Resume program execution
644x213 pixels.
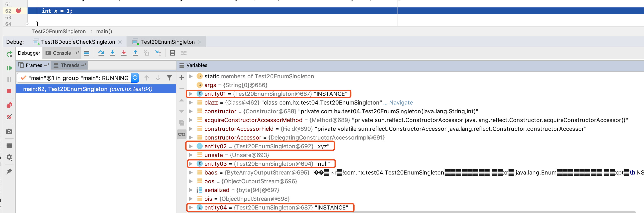(x=9, y=68)
